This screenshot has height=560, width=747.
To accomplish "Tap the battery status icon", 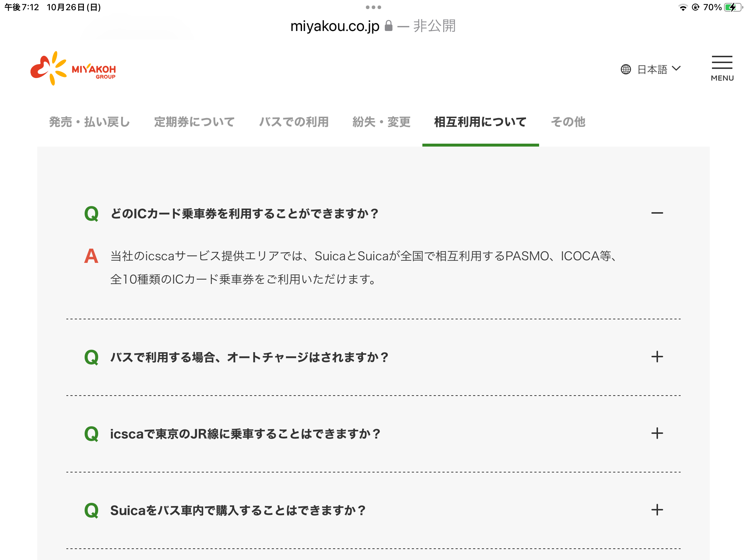I will pyautogui.click(x=733, y=7).
